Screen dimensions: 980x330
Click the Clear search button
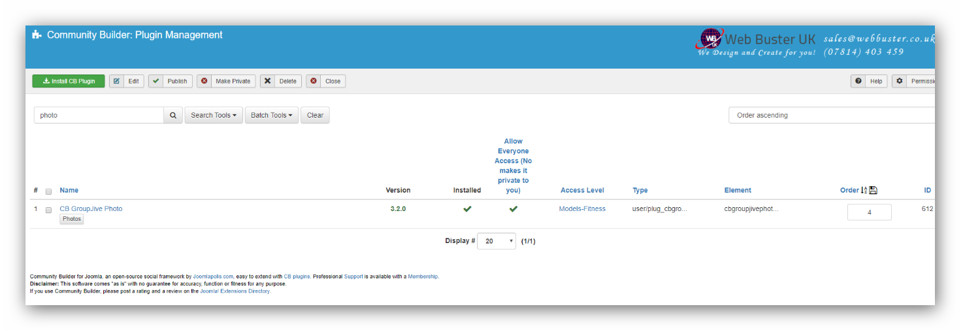(315, 115)
